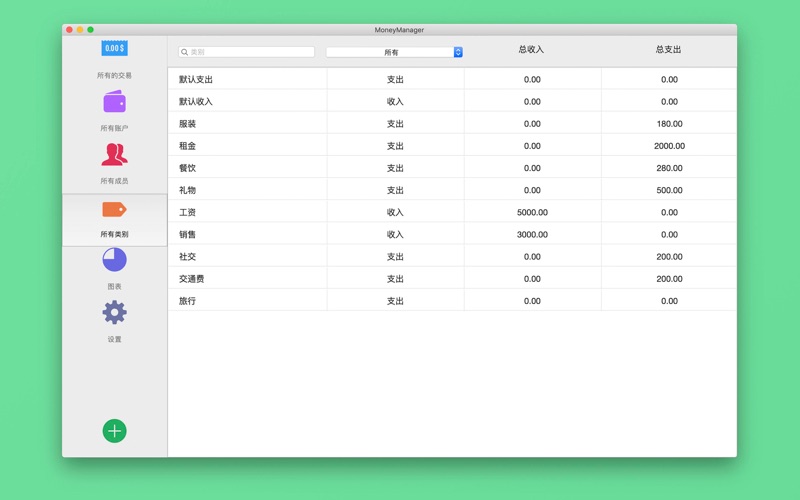
Task: Click the green fullscreen window button
Action: 91,30
